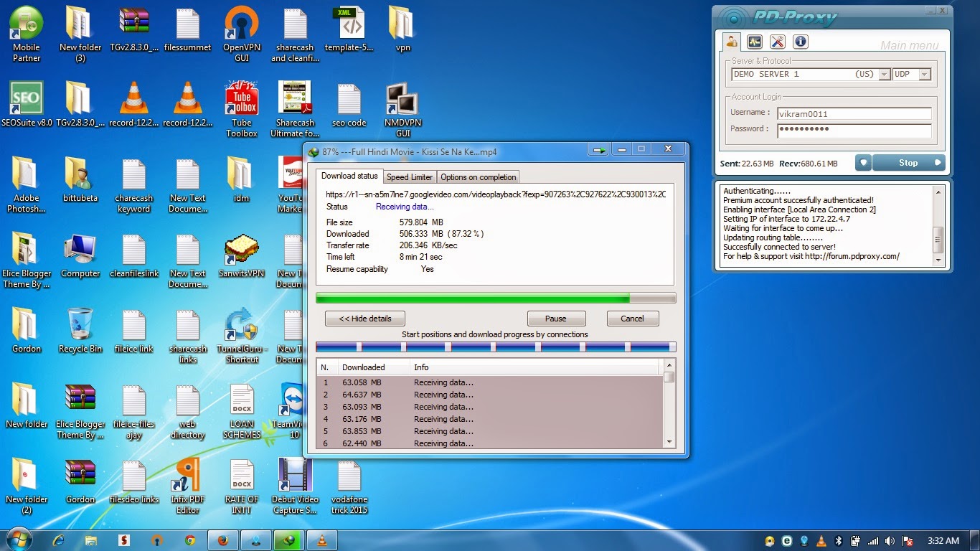Select the SanwitsVPN sandwich icon
Viewport: 980px width, 551px height.
point(242,256)
